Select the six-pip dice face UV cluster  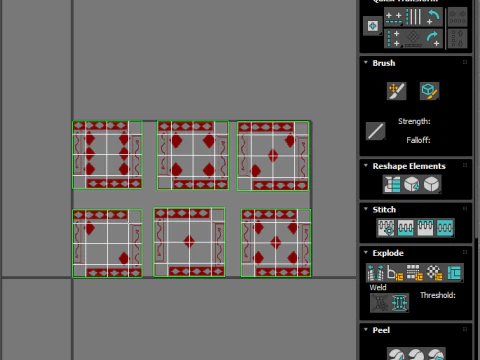tap(107, 155)
